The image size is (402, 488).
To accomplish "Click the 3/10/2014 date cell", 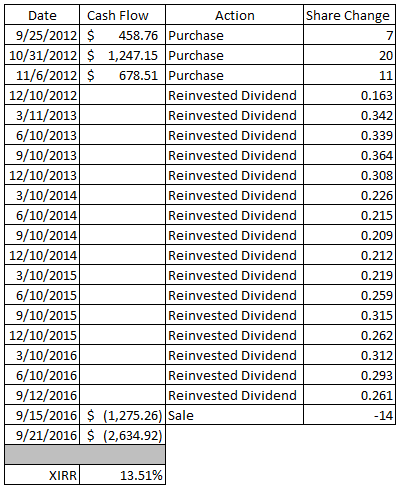I will click(x=42, y=195).
